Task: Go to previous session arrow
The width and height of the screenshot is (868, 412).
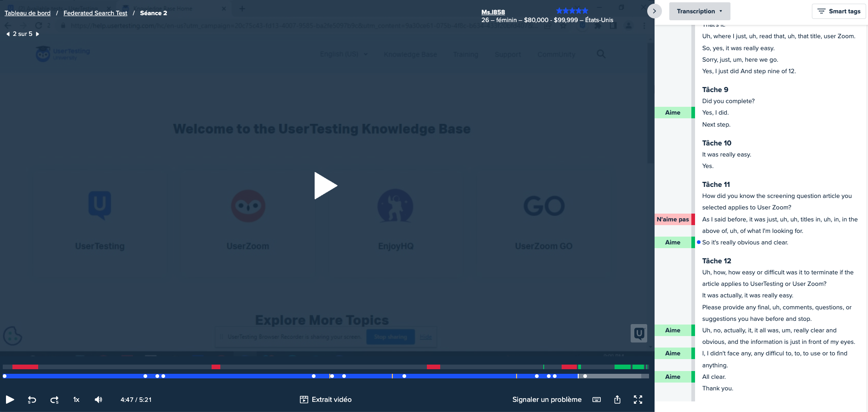Action: (8, 34)
